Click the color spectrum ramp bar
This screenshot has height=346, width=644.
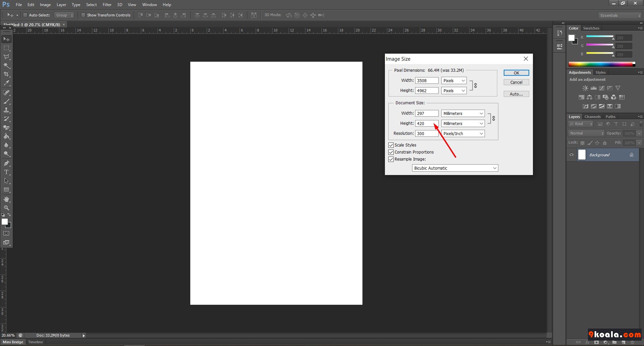pyautogui.click(x=600, y=64)
